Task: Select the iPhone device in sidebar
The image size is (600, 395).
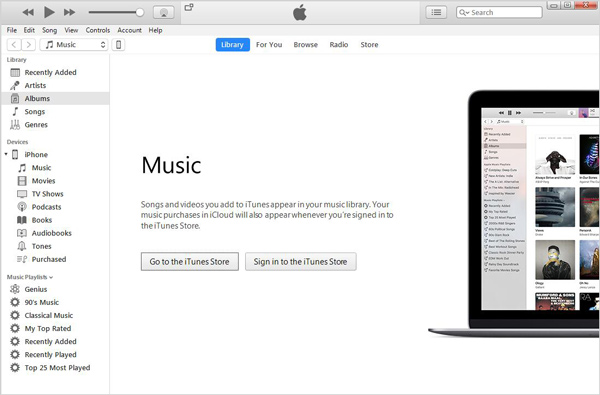Action: [x=55, y=155]
